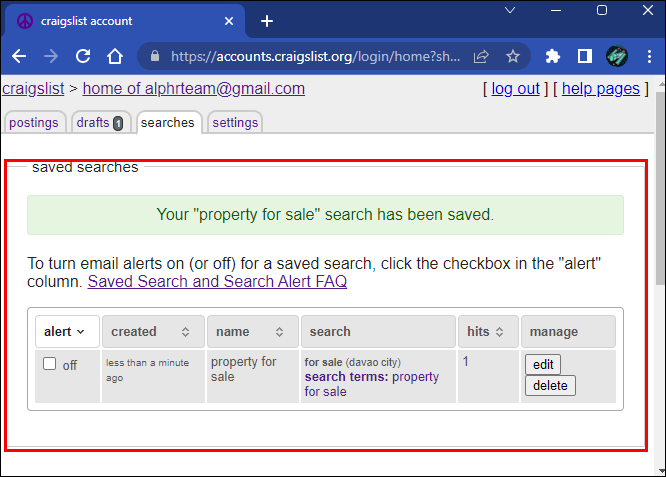Open the Extensions puzzle icon

coord(553,56)
